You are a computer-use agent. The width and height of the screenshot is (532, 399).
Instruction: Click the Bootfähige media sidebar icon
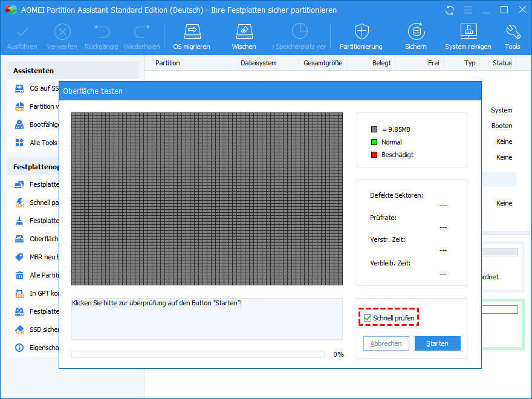pos(19,125)
